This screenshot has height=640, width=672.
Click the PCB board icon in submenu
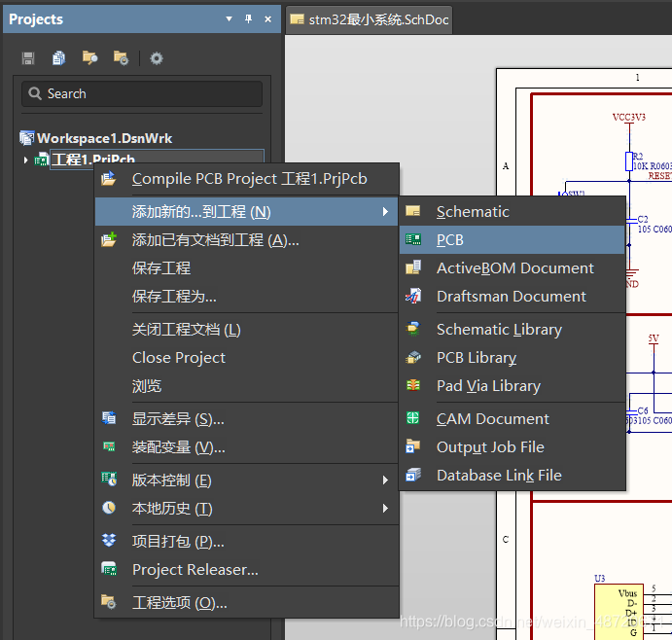413,239
